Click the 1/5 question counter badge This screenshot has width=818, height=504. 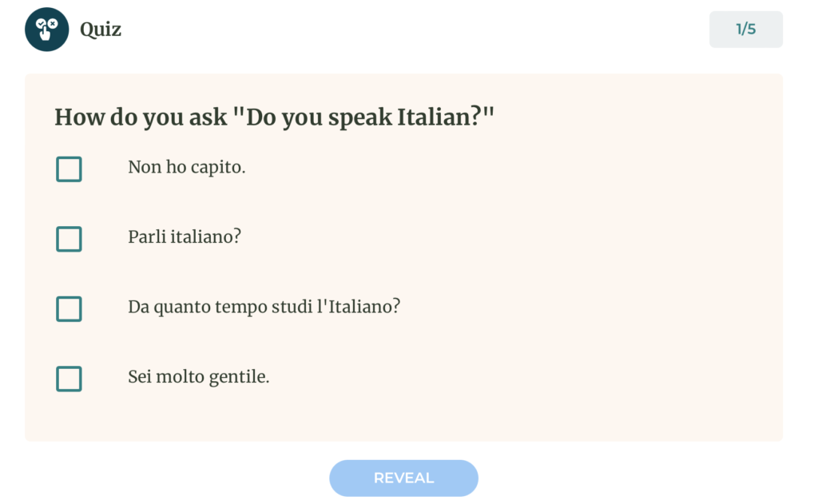coord(745,30)
